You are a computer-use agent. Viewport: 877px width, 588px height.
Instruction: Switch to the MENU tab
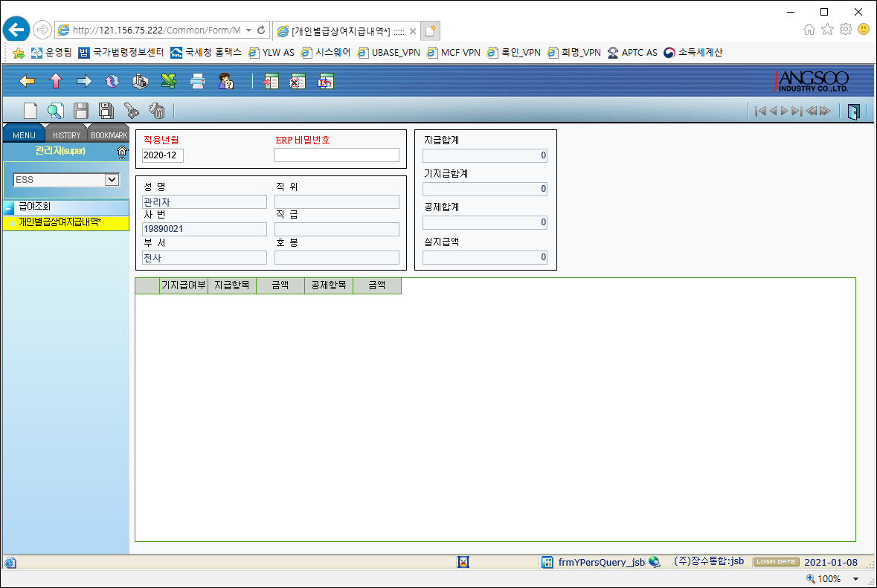tap(24, 135)
